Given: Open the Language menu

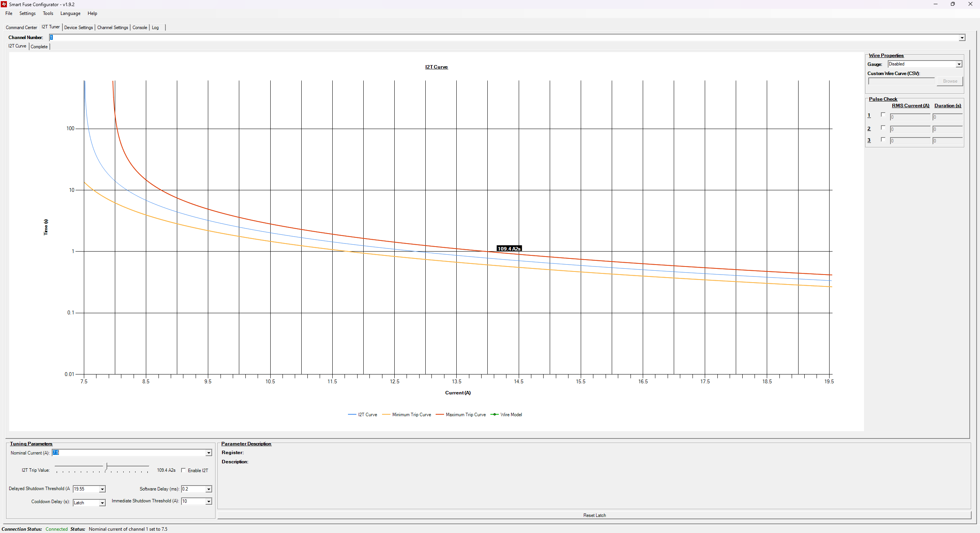Looking at the screenshot, I should point(70,13).
